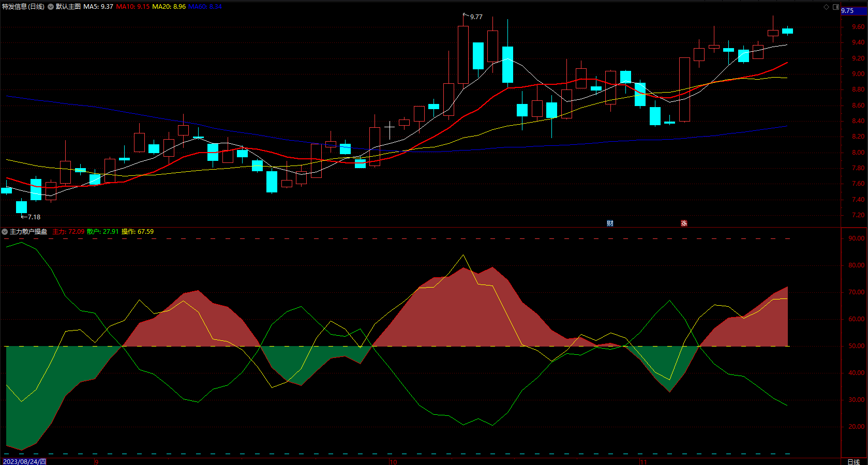Click the 20.00 indicator axis label
This screenshot has height=465, width=868.
(857, 427)
